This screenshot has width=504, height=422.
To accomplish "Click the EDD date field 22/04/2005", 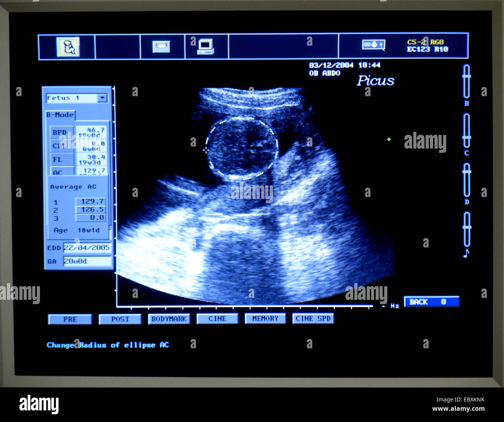I will point(87,247).
